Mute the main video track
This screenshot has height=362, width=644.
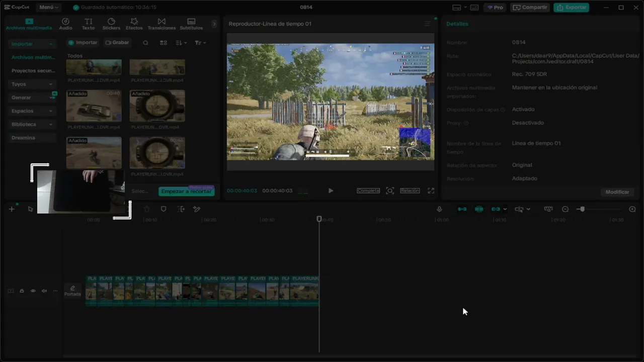(x=44, y=291)
